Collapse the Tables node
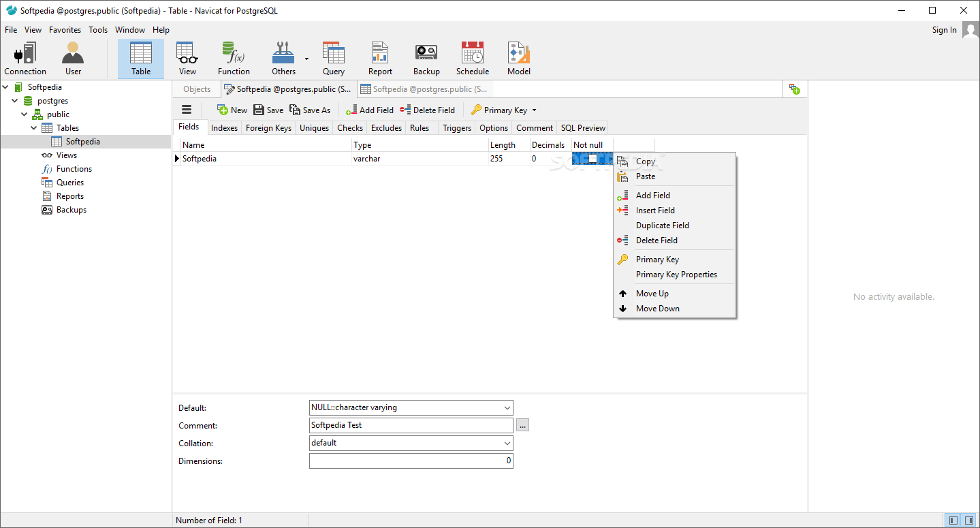This screenshot has width=980, height=528. tap(34, 128)
